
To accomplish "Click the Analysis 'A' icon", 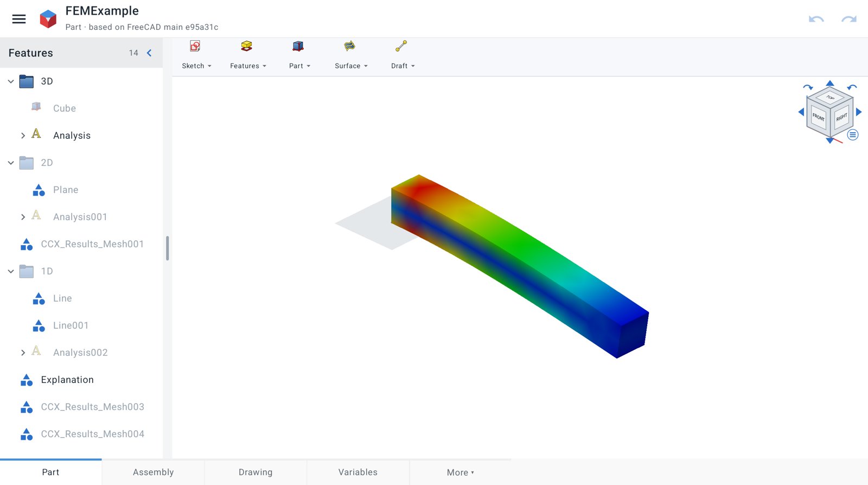I will point(36,134).
